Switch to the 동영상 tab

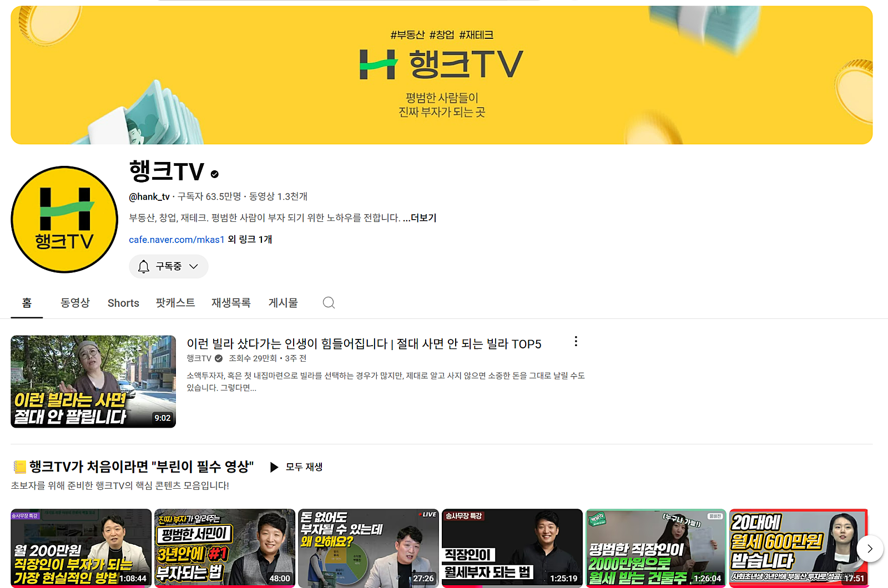[75, 303]
